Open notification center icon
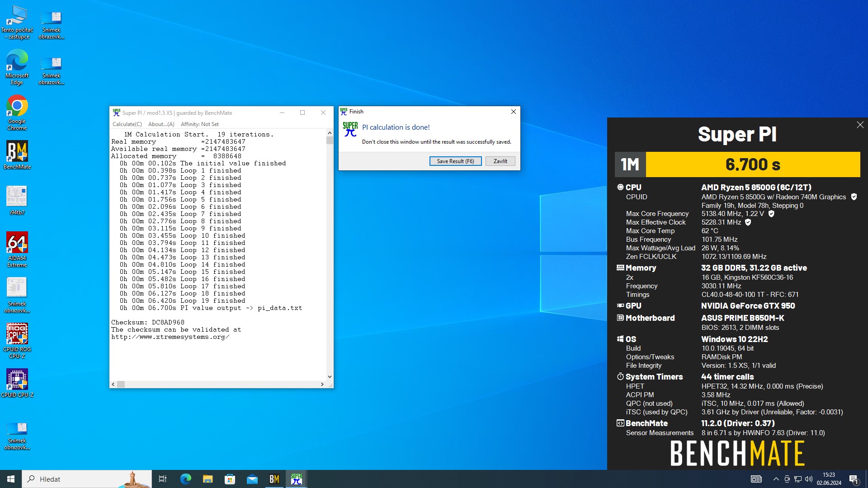 pos(854,479)
